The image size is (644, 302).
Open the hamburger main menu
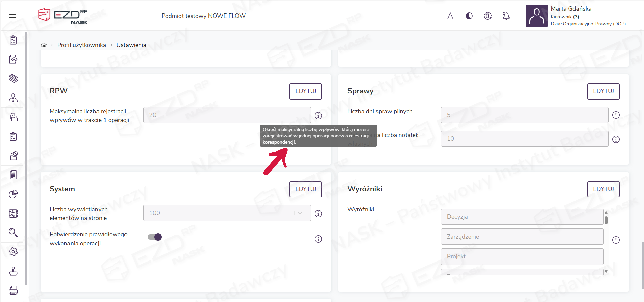[x=12, y=16]
